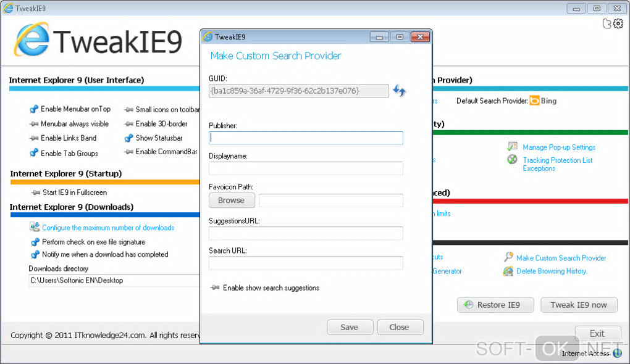The height and width of the screenshot is (364, 630).
Task: Click the Delete Browsing History icon
Action: pos(508,271)
